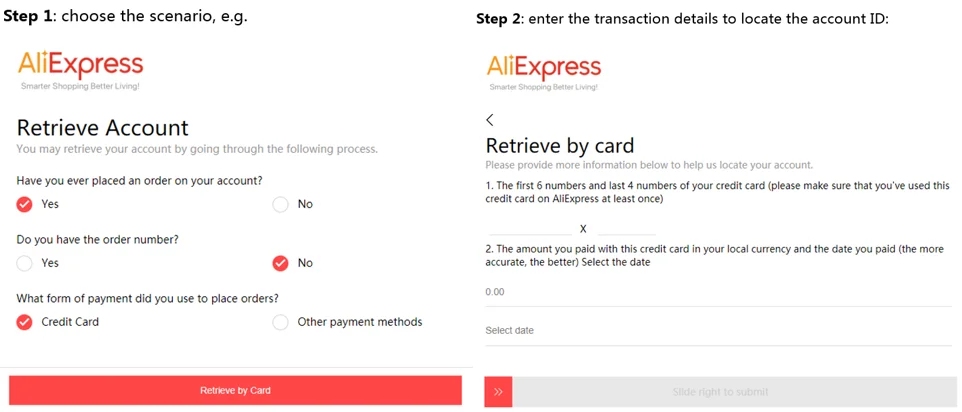962x412 pixels.
Task: Choose Other payment methods option
Action: [280, 322]
